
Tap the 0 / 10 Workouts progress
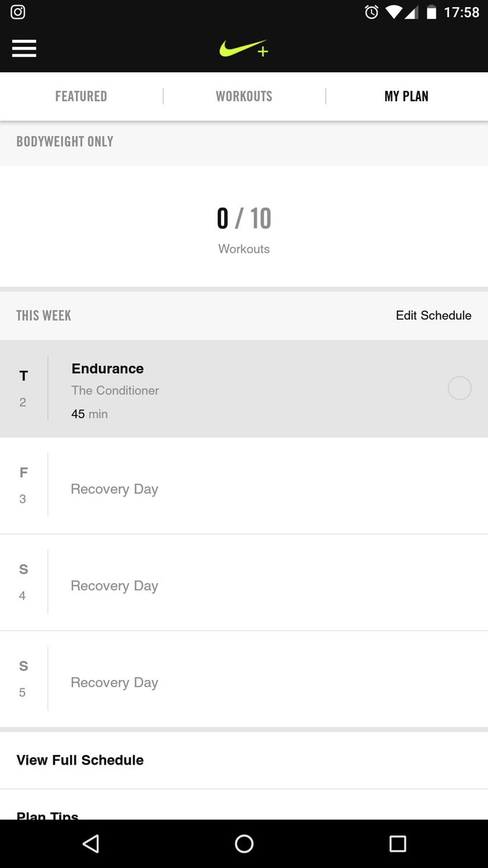[244, 230]
